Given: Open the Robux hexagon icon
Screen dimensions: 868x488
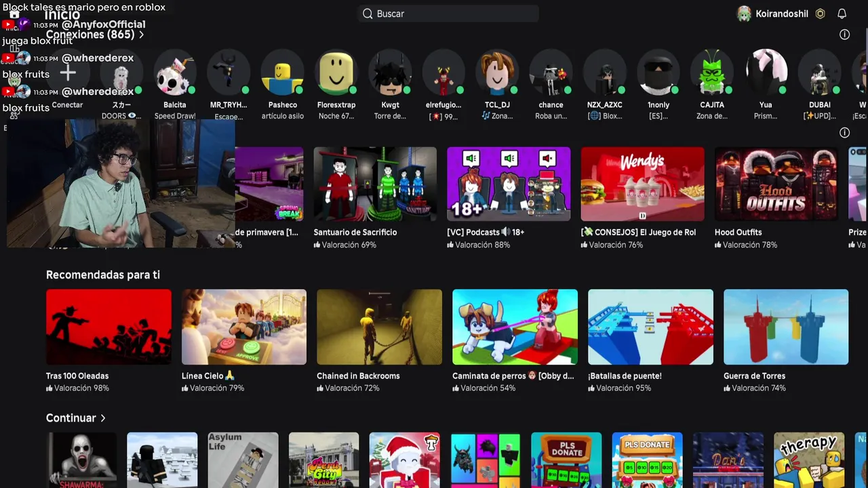Looking at the screenshot, I should pyautogui.click(x=820, y=14).
